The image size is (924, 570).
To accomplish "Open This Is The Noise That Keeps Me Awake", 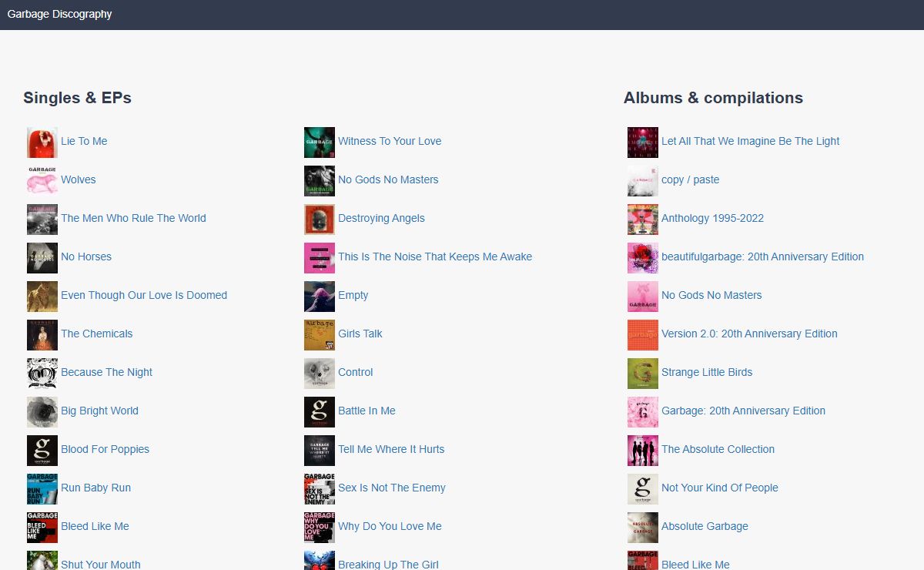I will pos(435,256).
